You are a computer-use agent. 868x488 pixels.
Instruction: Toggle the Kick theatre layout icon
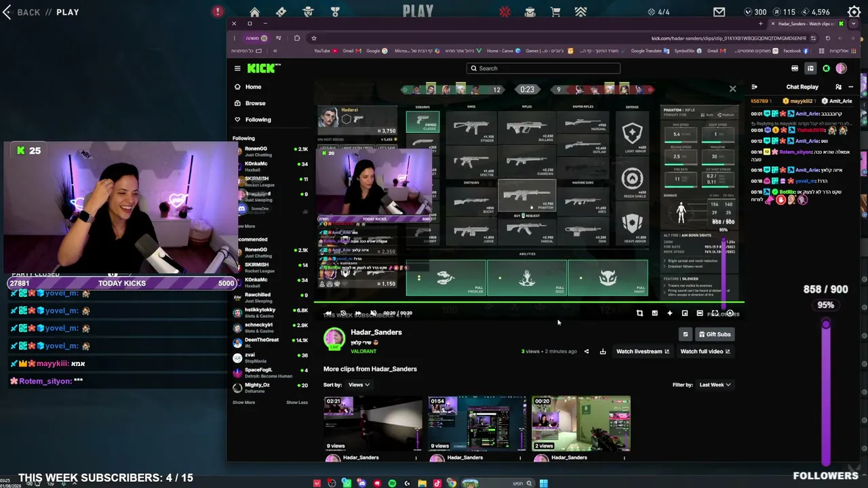[x=810, y=68]
